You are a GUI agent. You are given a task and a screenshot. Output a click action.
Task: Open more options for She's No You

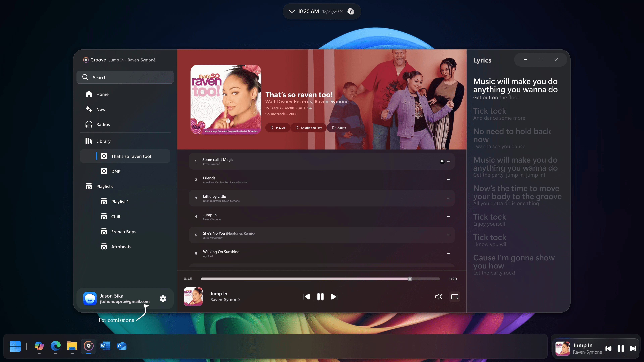coord(449,235)
